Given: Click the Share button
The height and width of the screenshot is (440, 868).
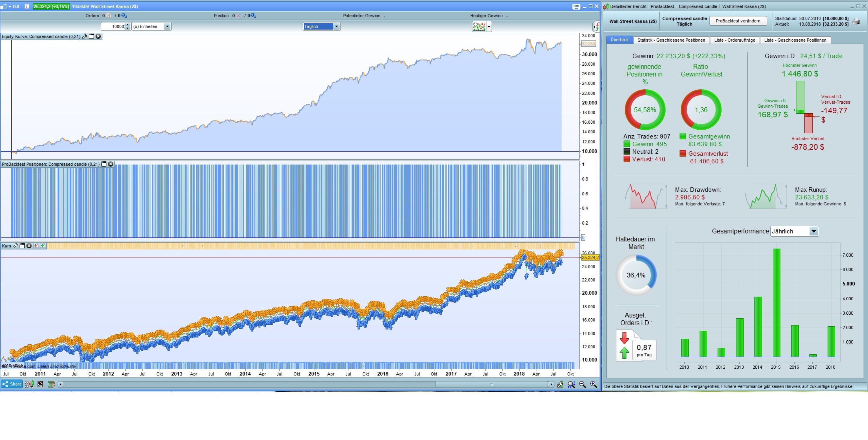Looking at the screenshot, I should point(12,384).
